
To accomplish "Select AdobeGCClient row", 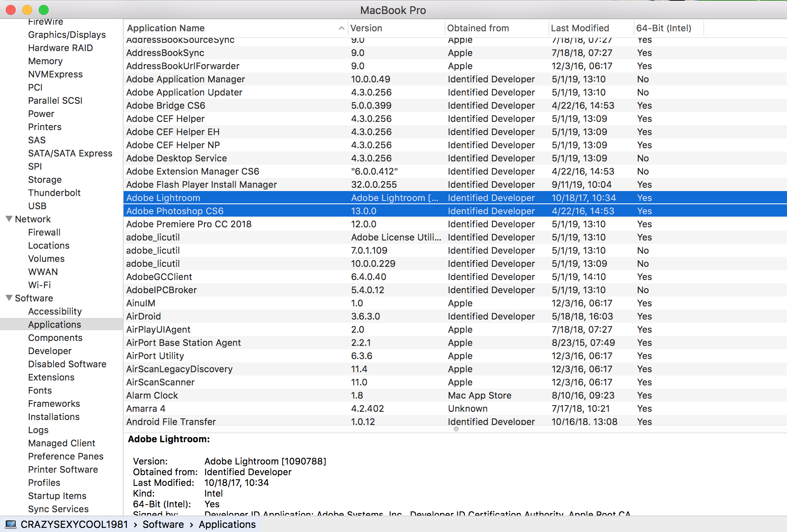I will click(x=455, y=277).
